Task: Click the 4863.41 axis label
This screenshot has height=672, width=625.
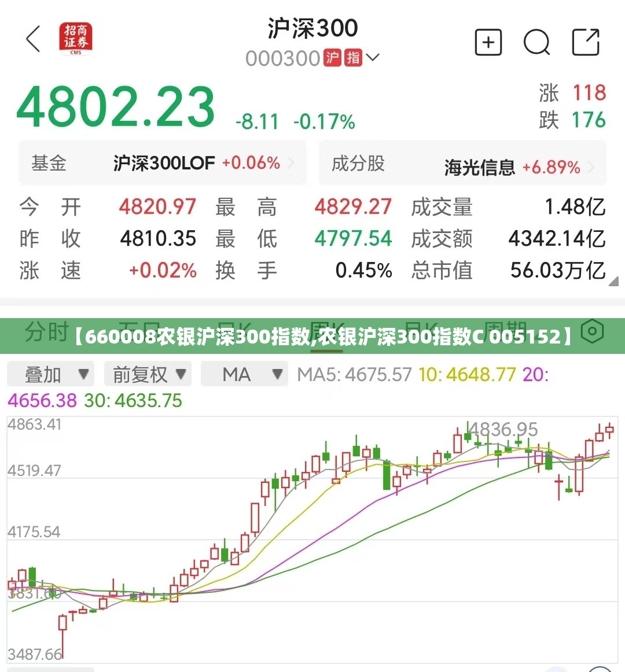Action: 34,424
